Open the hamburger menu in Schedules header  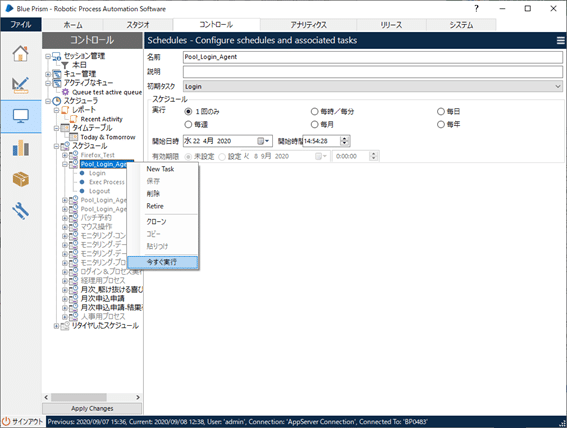pos(560,40)
